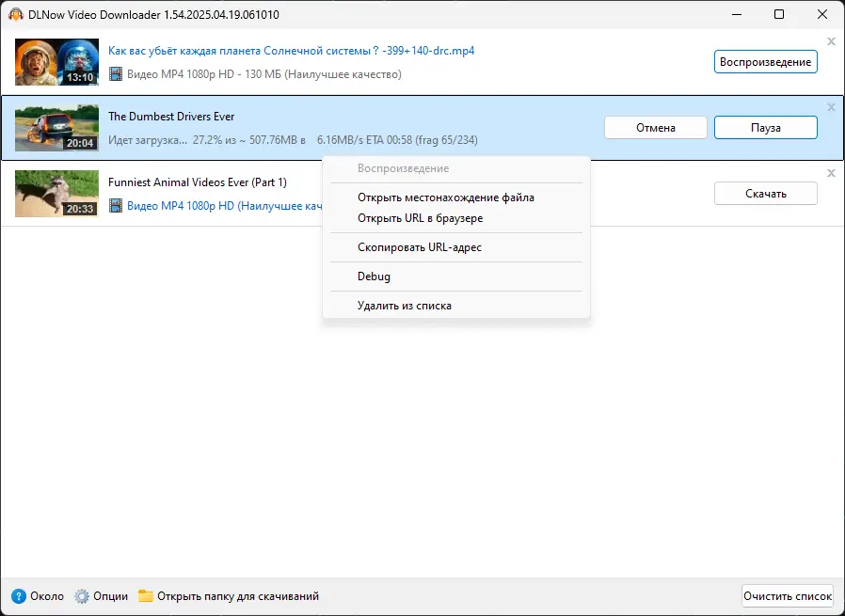Screen dimensions: 845x616
Task: Open settings using the "Опции" gear icon
Action: click(82, 596)
